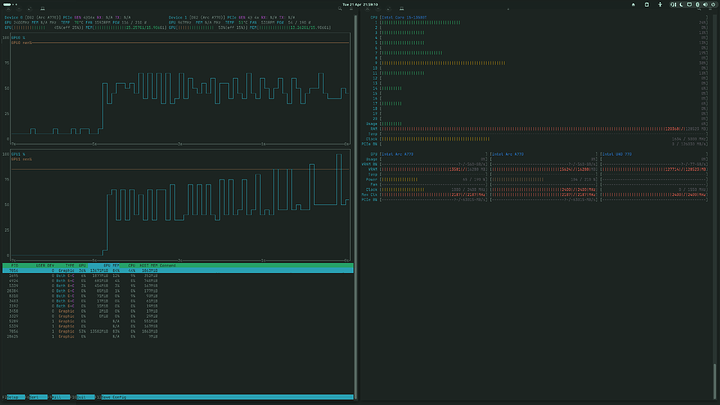
Task: Click CPU core 9 usage bar
Action: pos(544,63)
